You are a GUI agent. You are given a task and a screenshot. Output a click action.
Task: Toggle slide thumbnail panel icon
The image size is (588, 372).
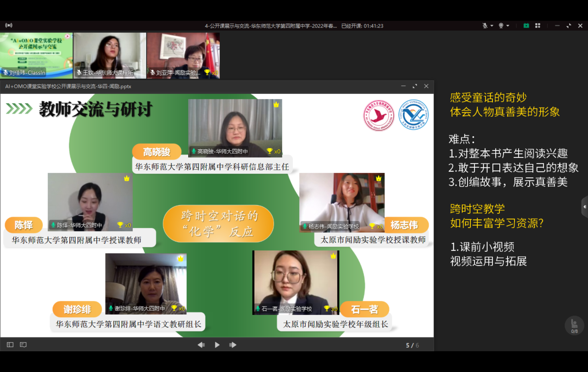(x=10, y=345)
